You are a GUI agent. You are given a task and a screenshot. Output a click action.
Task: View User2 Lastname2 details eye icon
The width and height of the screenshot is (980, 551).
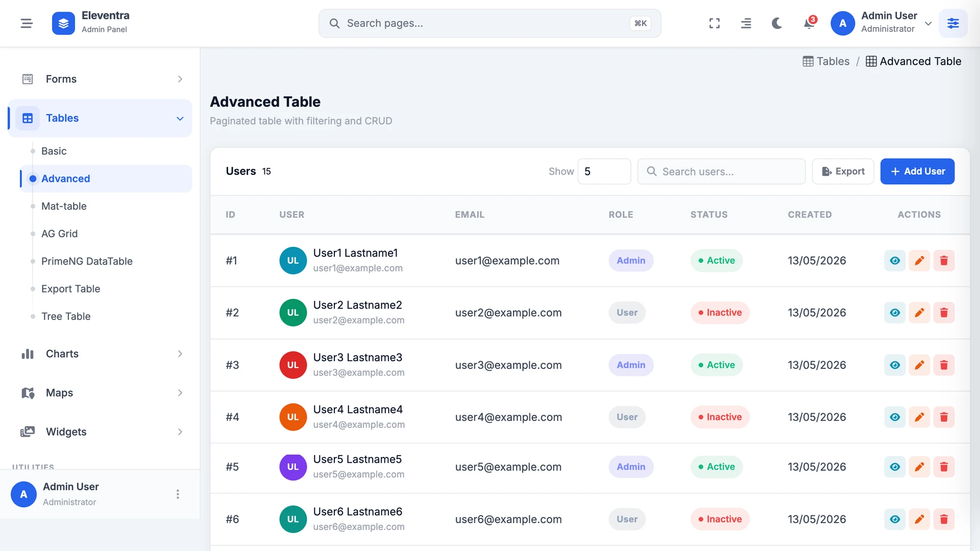(x=895, y=313)
